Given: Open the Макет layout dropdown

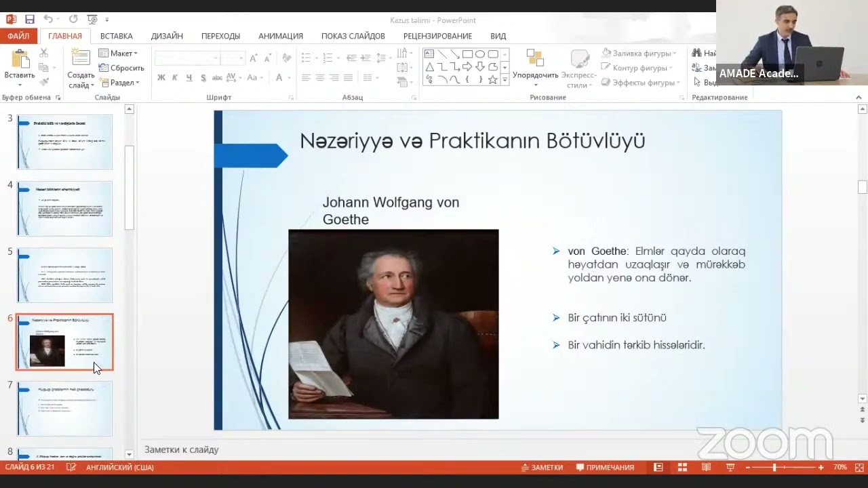Looking at the screenshot, I should 119,53.
